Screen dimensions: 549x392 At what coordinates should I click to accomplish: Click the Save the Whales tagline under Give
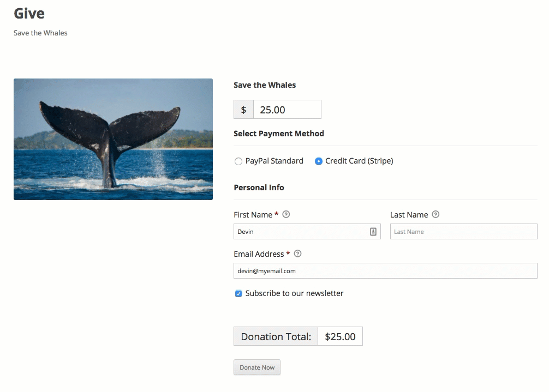40,33
